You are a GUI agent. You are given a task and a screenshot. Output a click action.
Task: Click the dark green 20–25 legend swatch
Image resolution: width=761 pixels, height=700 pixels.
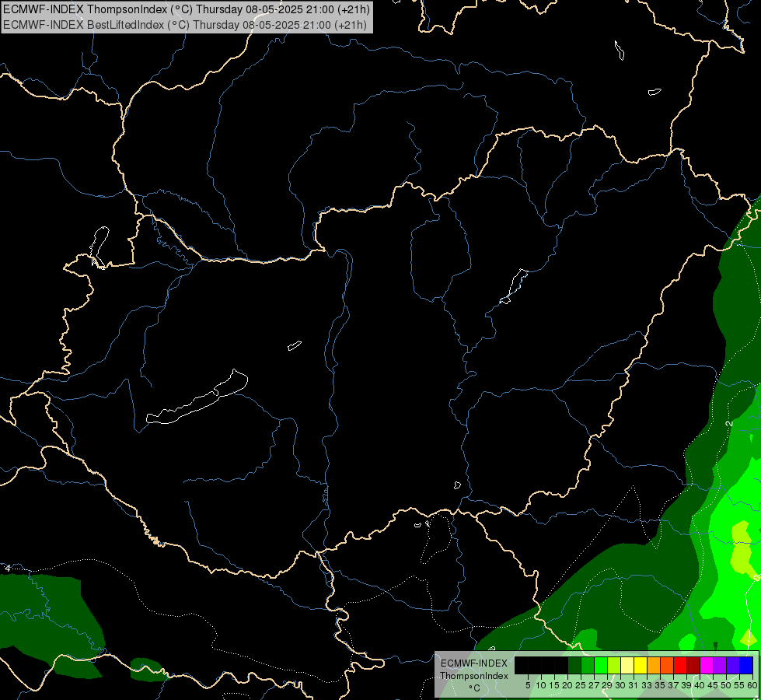(574, 665)
